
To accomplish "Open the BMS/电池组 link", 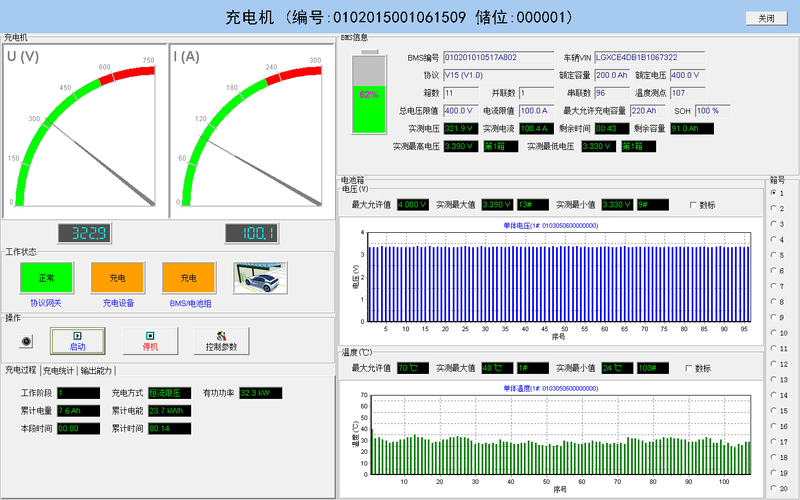I will (x=190, y=303).
